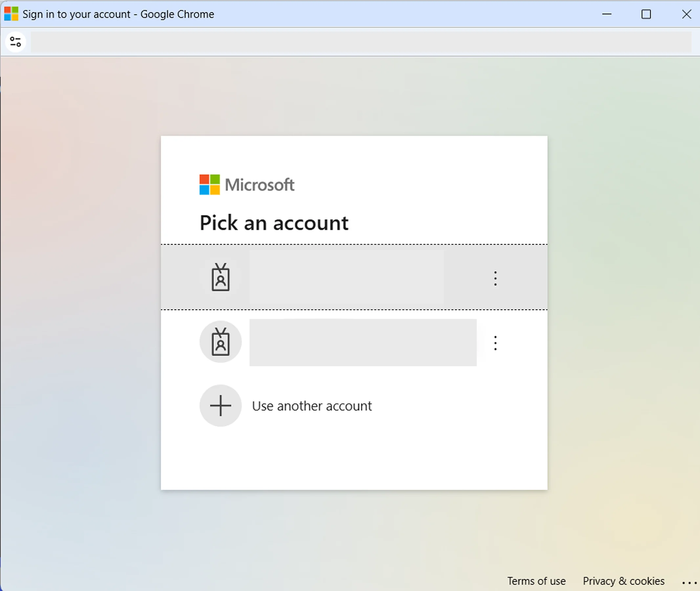This screenshot has width=700, height=591.
Task: Choose Use another account
Action: pos(312,406)
